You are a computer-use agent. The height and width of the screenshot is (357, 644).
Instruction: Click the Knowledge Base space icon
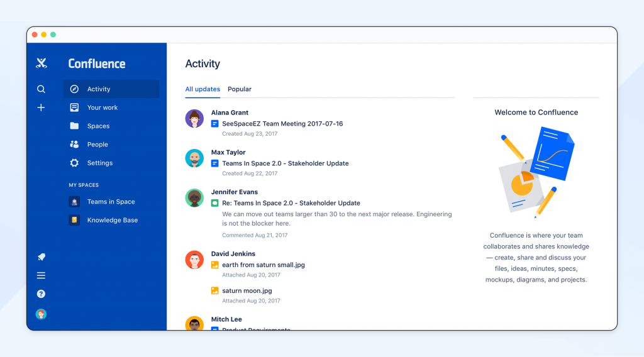[x=74, y=220]
